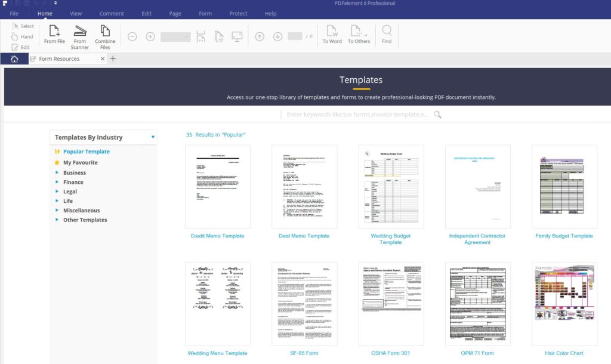This screenshot has width=611, height=364.
Task: Open Wedding Menu Template thumbnail
Action: point(218,304)
